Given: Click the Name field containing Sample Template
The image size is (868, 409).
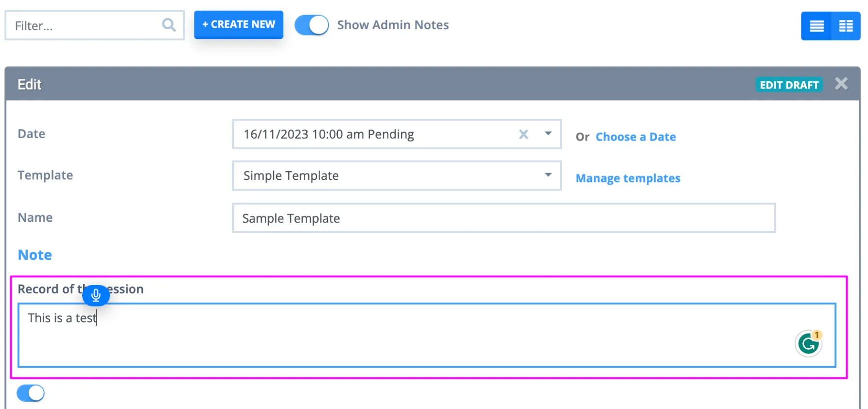Looking at the screenshot, I should click(504, 218).
